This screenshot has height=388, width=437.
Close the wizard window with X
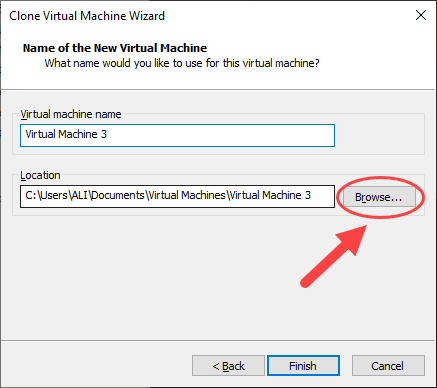pos(421,15)
